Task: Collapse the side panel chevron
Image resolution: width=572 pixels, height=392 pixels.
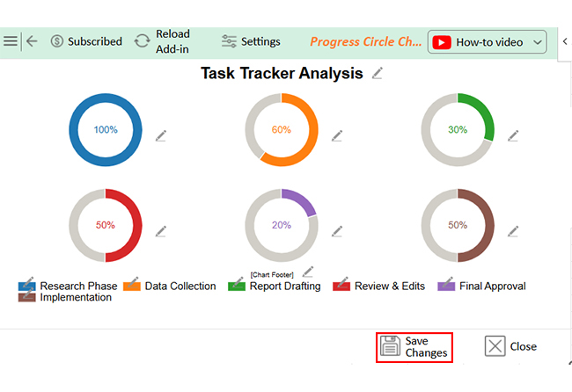Action: (x=565, y=41)
